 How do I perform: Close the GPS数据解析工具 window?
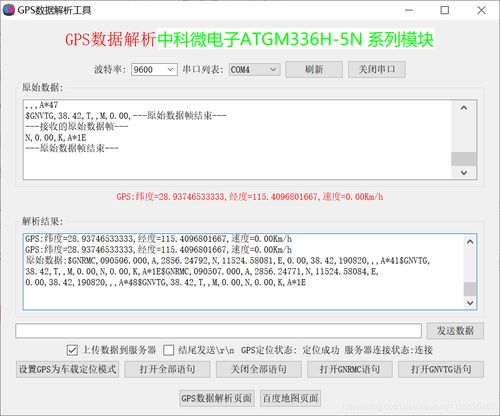pos(481,10)
